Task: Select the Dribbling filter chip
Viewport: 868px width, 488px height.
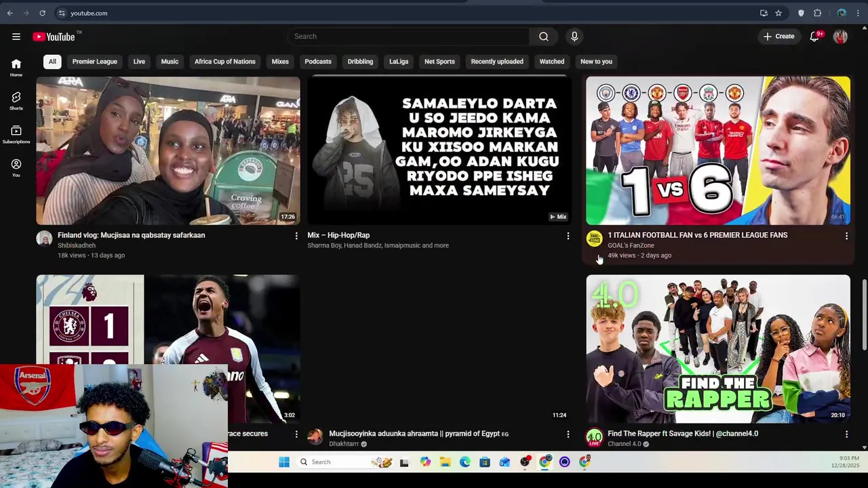Action: pos(360,62)
